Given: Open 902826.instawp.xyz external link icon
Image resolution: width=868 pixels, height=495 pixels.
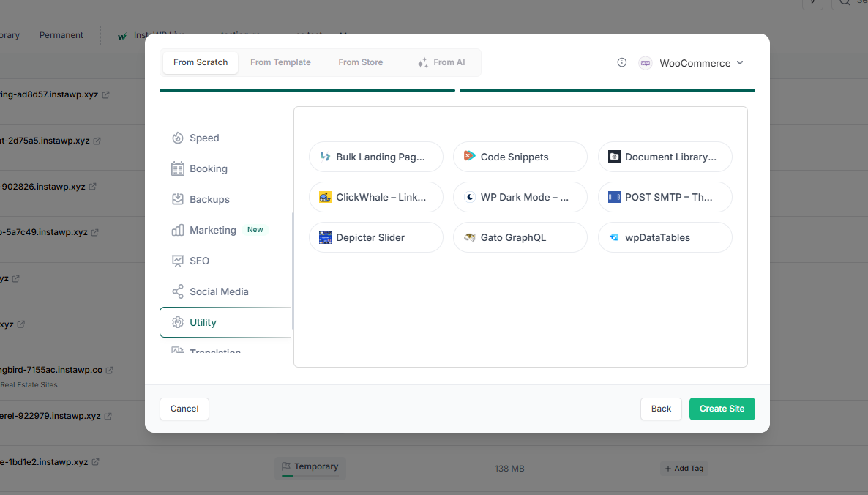Looking at the screenshot, I should click(x=92, y=187).
